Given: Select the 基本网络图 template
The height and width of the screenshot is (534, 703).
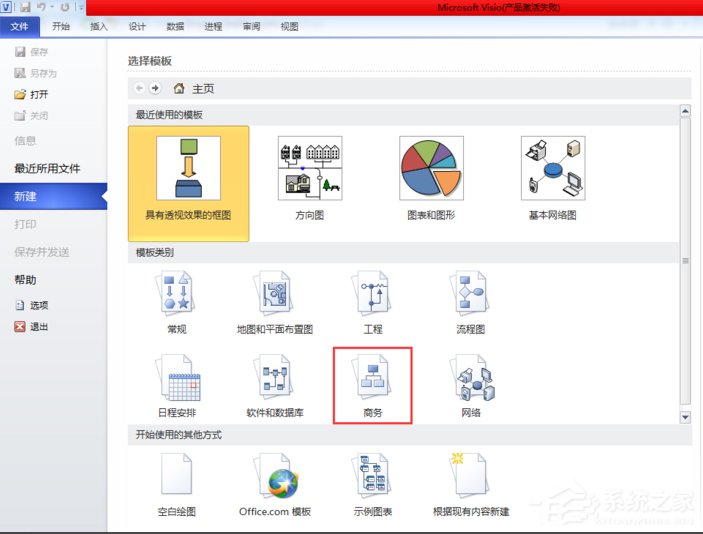Looking at the screenshot, I should (x=553, y=178).
